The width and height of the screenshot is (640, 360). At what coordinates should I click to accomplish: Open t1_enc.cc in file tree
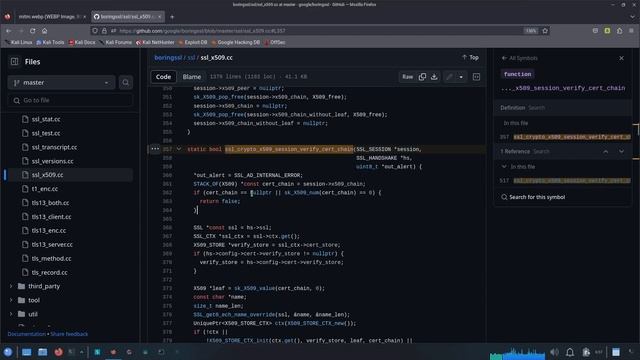[x=45, y=189]
